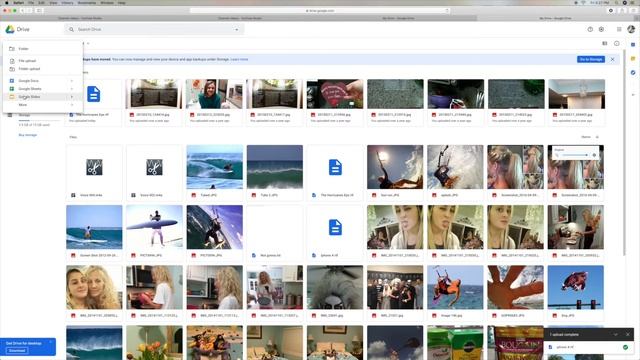Click the Google Drive logo

(x=10, y=29)
